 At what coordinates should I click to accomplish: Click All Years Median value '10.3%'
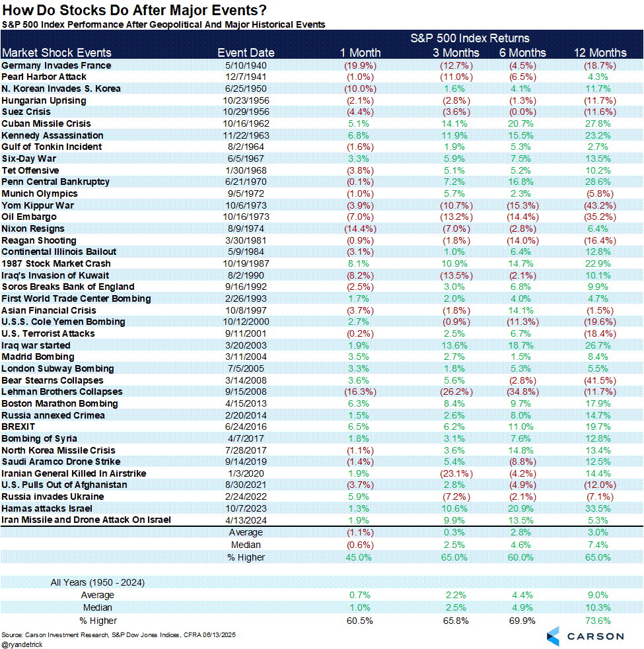coord(598,607)
